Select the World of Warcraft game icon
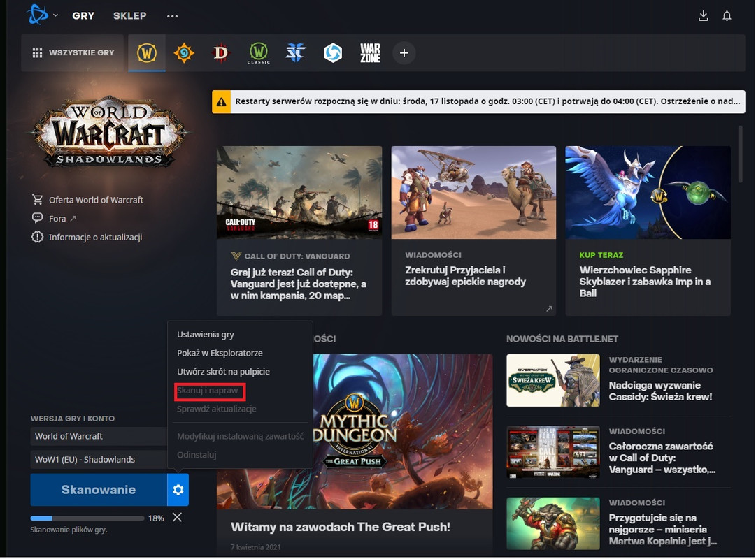 coord(147,52)
